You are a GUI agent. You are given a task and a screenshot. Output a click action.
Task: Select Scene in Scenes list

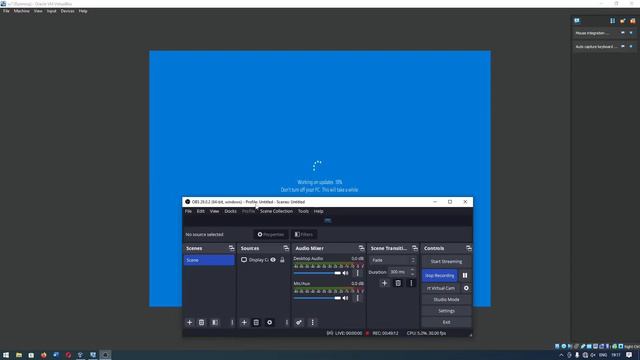pyautogui.click(x=209, y=260)
